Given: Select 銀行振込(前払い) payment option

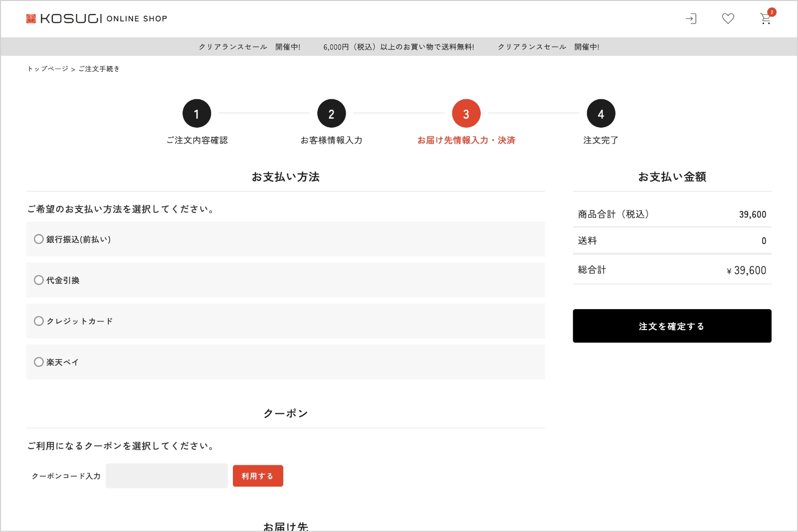Looking at the screenshot, I should pos(39,239).
